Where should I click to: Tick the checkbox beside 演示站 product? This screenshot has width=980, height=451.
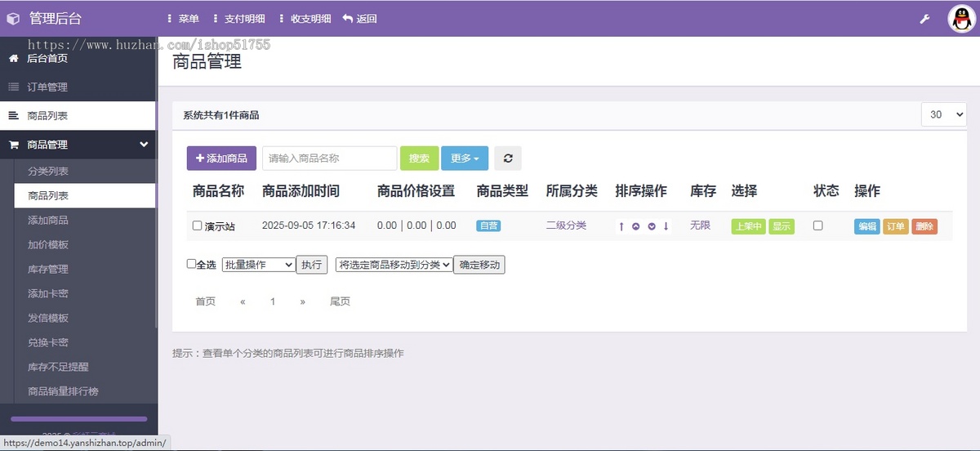point(197,225)
